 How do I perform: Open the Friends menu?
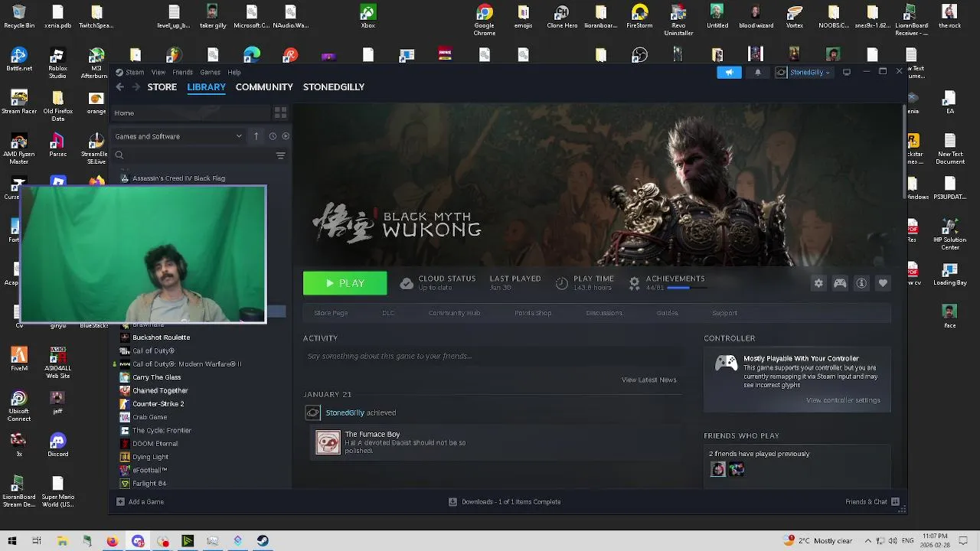182,72
